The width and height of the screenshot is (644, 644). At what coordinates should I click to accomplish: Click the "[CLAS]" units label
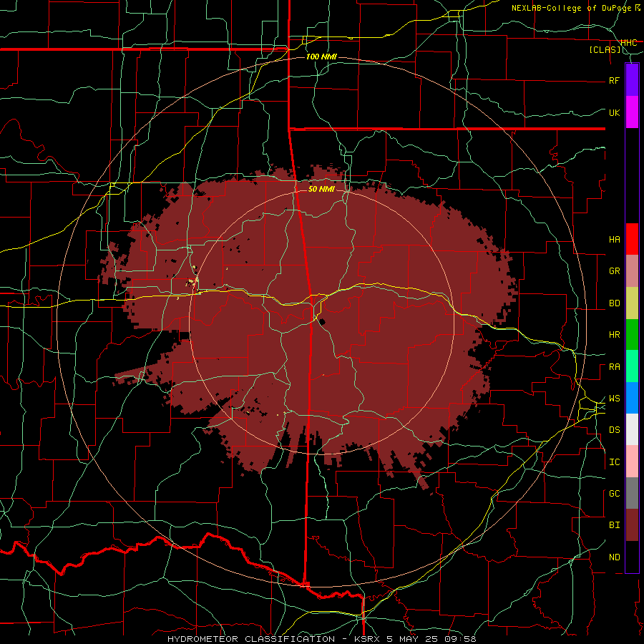pyautogui.click(x=605, y=50)
